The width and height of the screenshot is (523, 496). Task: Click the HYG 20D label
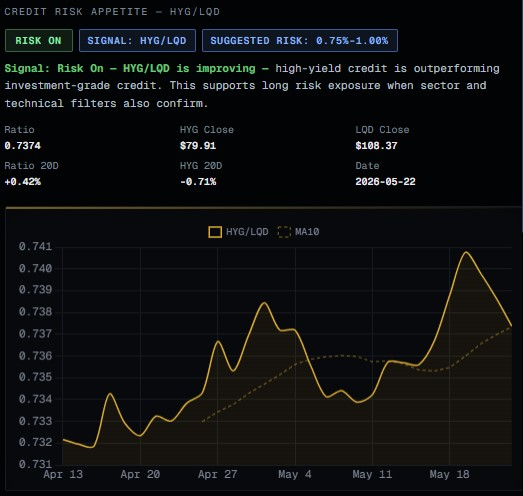coord(201,166)
